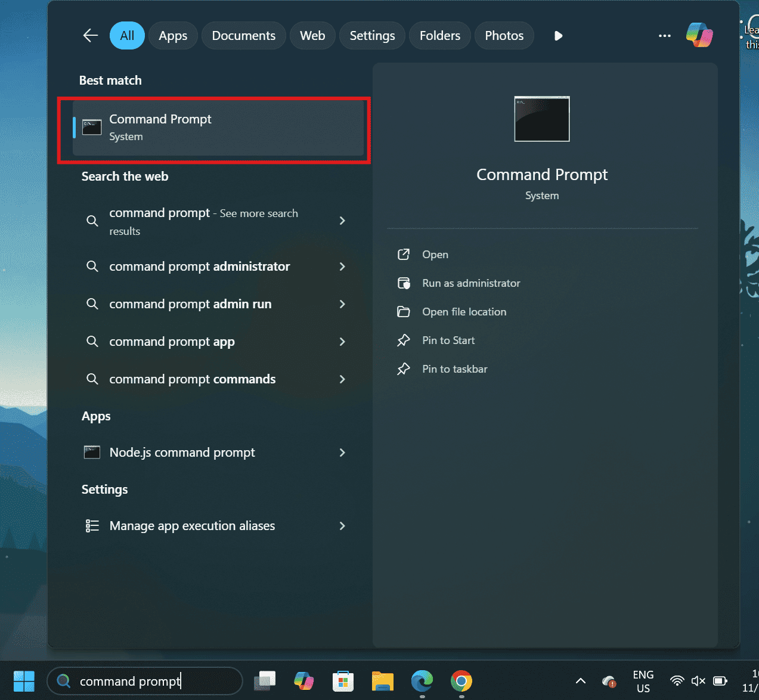Open file location of Command Prompt
The height and width of the screenshot is (700, 759).
click(x=464, y=312)
